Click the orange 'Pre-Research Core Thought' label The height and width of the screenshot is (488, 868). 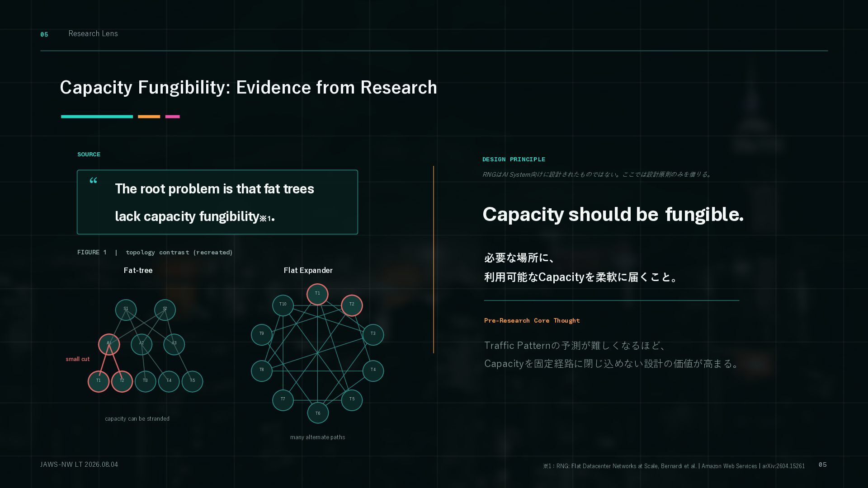click(x=532, y=321)
